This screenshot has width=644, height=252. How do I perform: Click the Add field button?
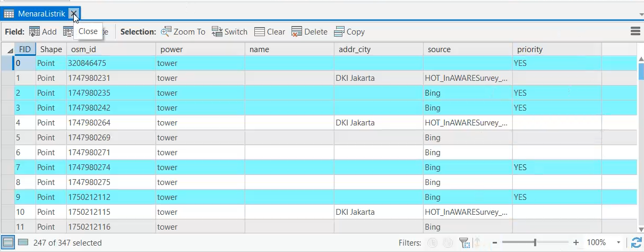click(42, 32)
